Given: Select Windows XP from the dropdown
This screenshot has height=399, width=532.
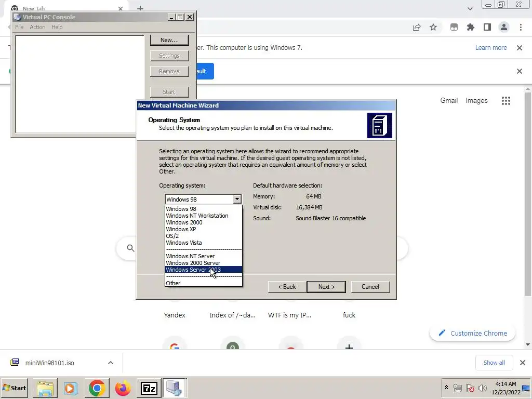Looking at the screenshot, I should click(x=204, y=229).
